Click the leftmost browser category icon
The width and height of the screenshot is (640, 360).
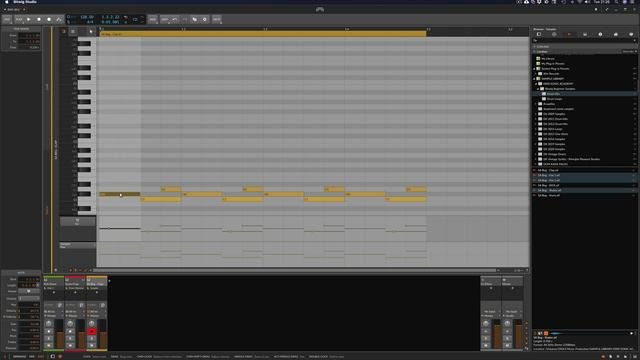tap(539, 34)
